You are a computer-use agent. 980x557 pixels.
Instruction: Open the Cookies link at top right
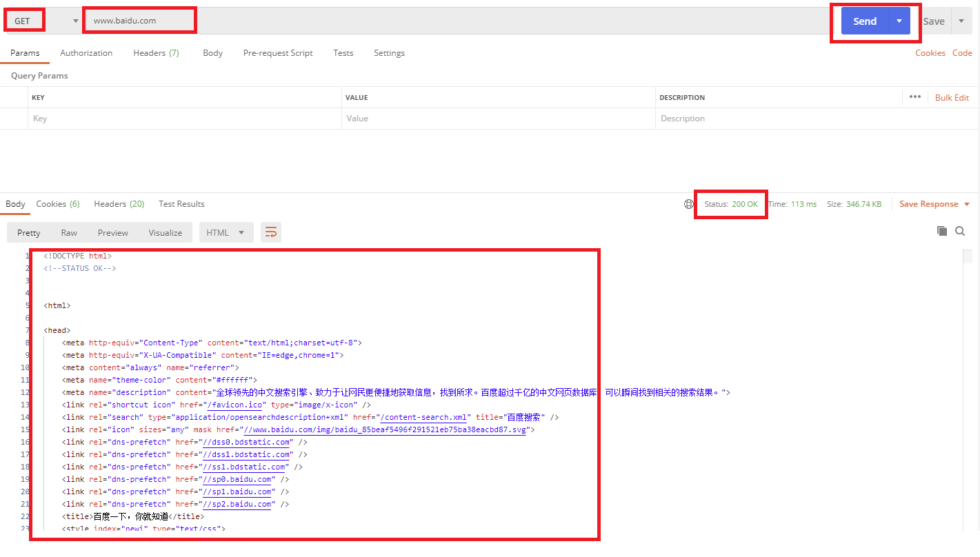pos(930,53)
